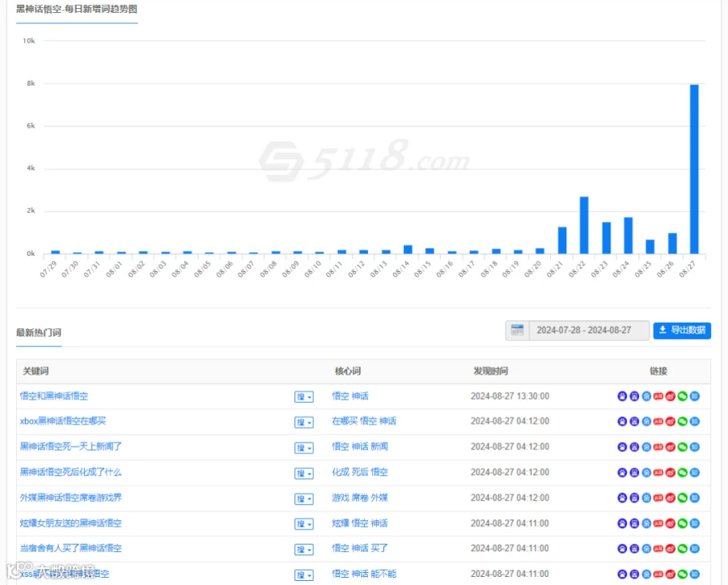
Task: Click the 链接 column header
Action: click(658, 371)
